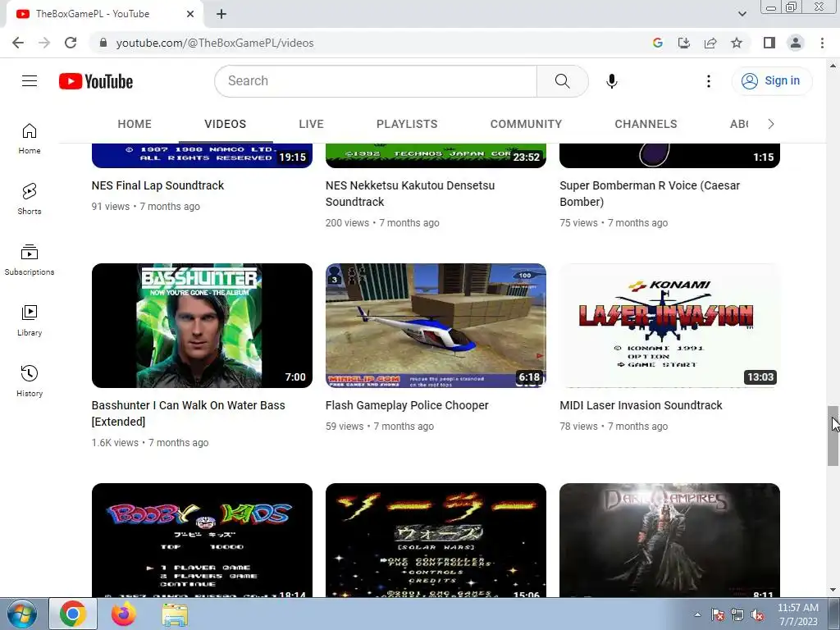Play the Solar Wars thumbnail video
This screenshot has width=840, height=630.
[x=436, y=540]
